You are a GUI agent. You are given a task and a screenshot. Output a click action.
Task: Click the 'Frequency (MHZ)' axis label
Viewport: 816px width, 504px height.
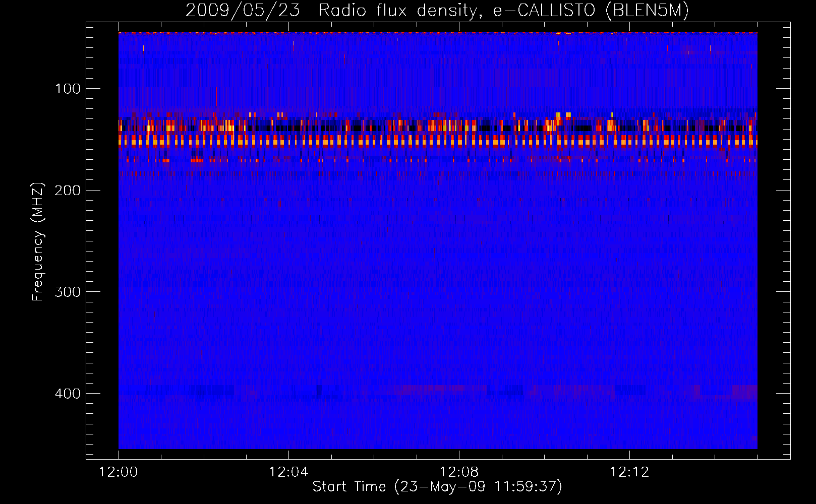pyautogui.click(x=38, y=241)
